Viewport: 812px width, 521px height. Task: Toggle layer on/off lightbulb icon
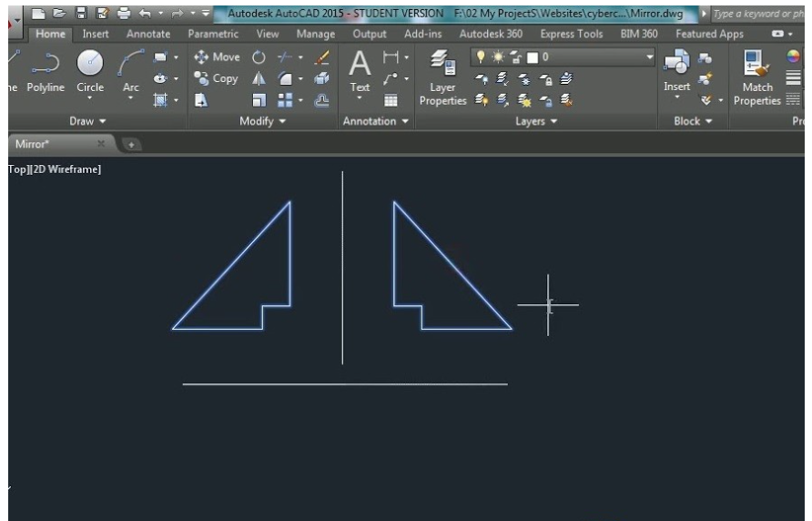tap(481, 58)
